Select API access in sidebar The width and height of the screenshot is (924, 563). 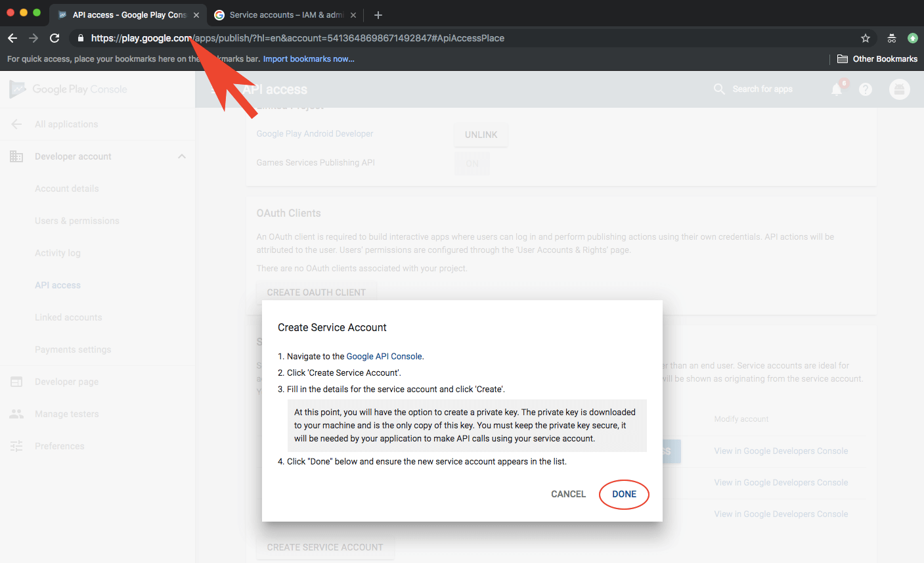[x=58, y=285]
